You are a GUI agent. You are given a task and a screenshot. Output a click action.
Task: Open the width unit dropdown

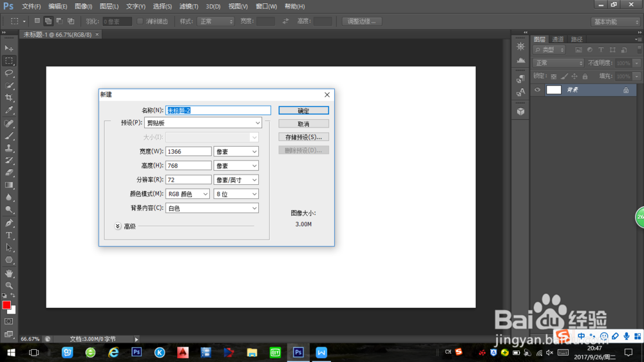pos(236,151)
